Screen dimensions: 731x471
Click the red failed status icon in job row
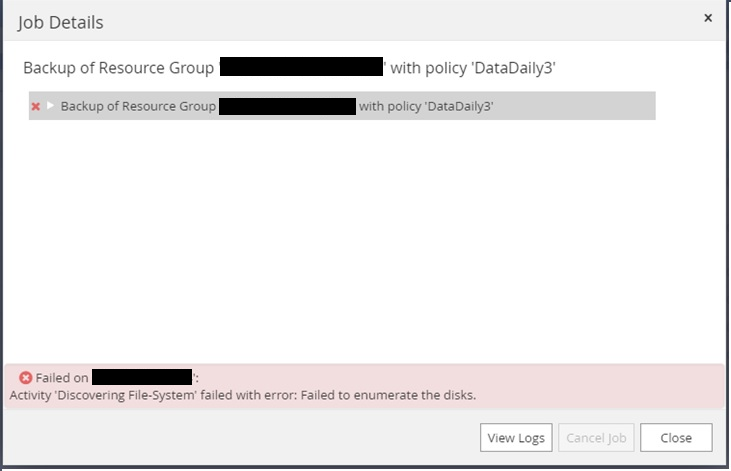36,106
